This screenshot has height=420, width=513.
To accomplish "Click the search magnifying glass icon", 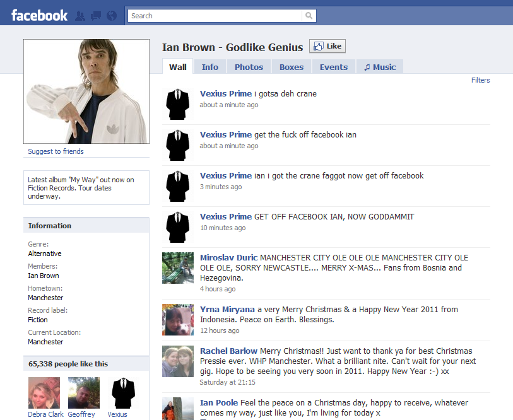I will coord(309,15).
